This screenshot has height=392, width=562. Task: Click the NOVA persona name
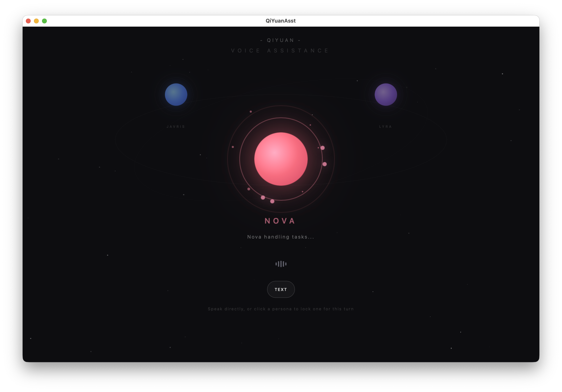pyautogui.click(x=280, y=221)
